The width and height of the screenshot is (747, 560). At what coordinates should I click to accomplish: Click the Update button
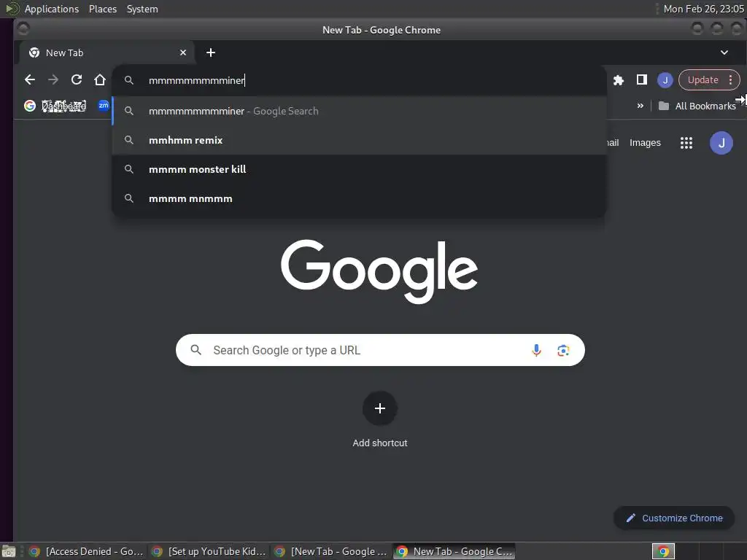[703, 80]
